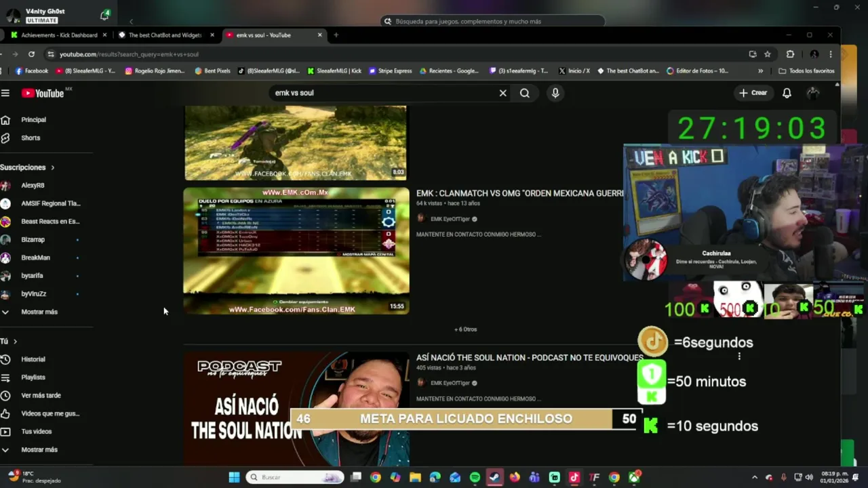The height and width of the screenshot is (488, 868).
Task: Expand the Tú section chevron
Action: [x=15, y=341]
